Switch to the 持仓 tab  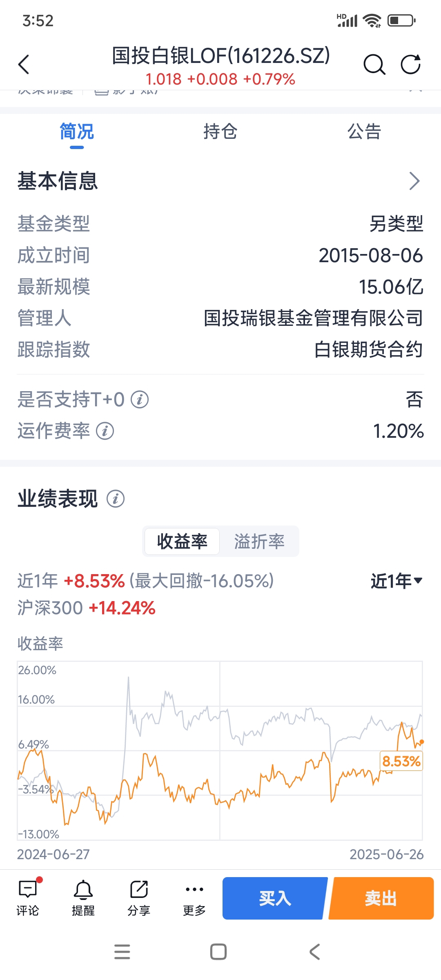pos(220,131)
